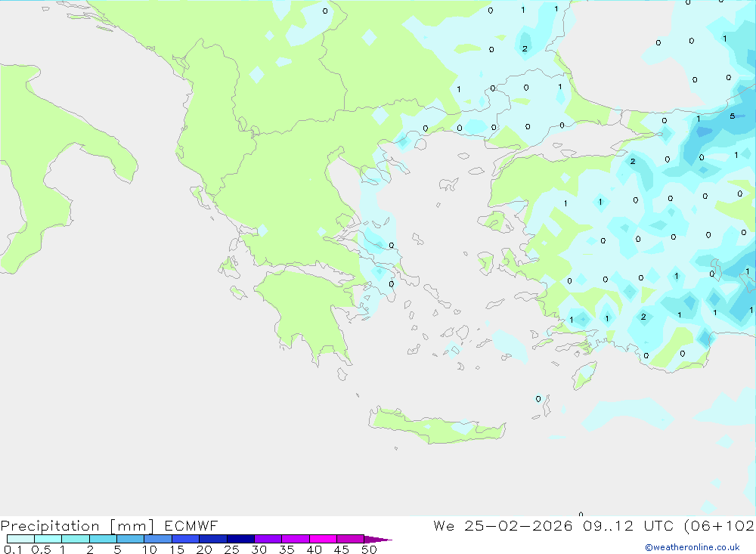Click the '40' legend scale label
756x554 pixels.
314,549
